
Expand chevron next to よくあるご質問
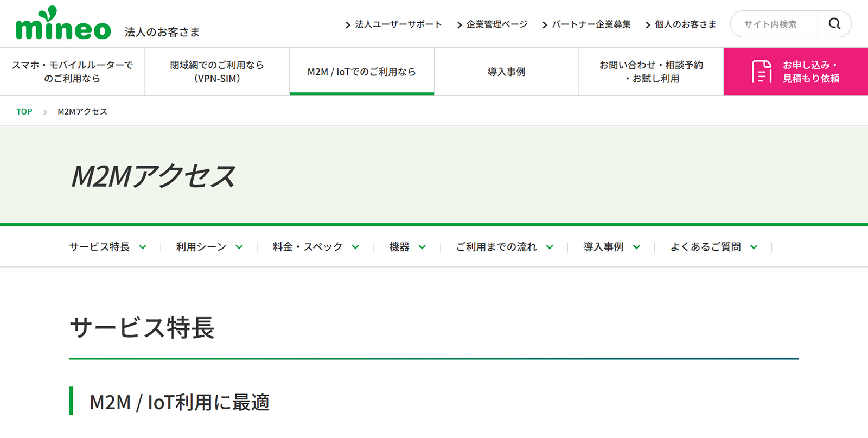pyautogui.click(x=754, y=247)
